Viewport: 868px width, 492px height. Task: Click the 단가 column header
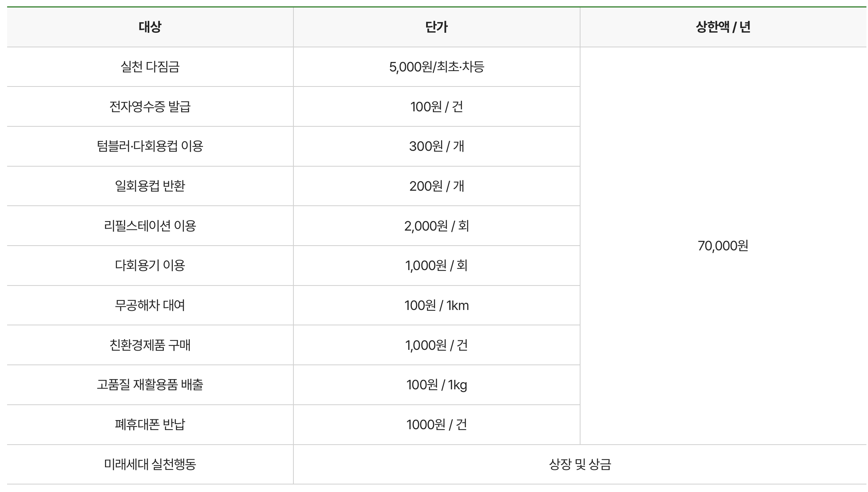point(437,27)
